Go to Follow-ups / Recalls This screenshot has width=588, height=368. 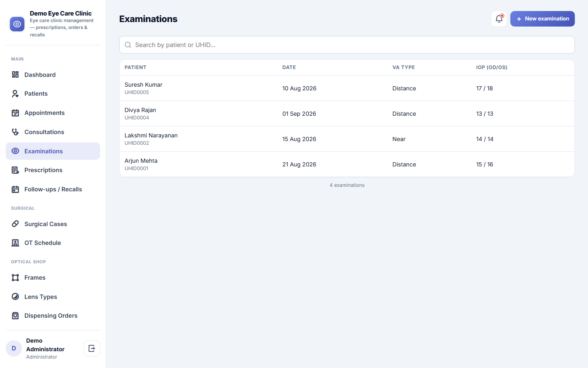(x=53, y=189)
